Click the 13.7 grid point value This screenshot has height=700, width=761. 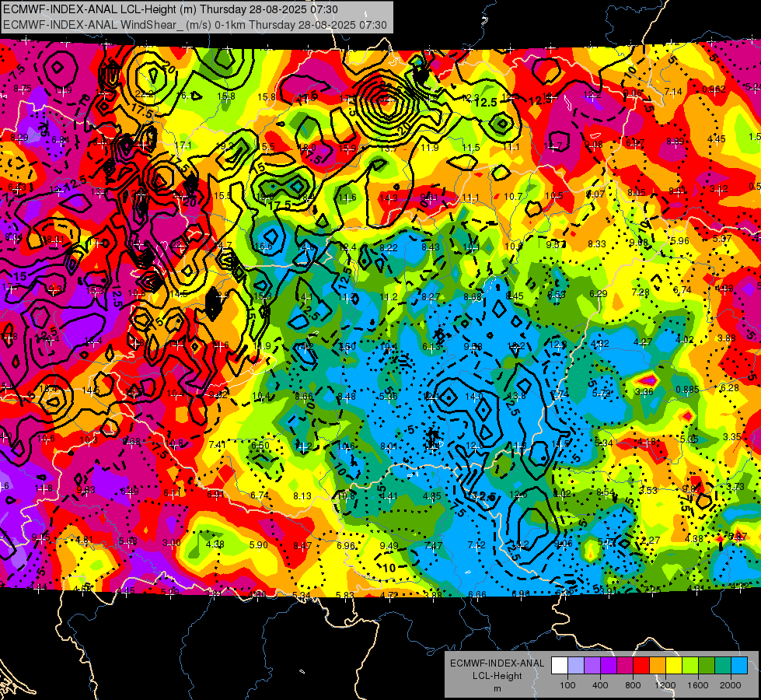(x=388, y=148)
